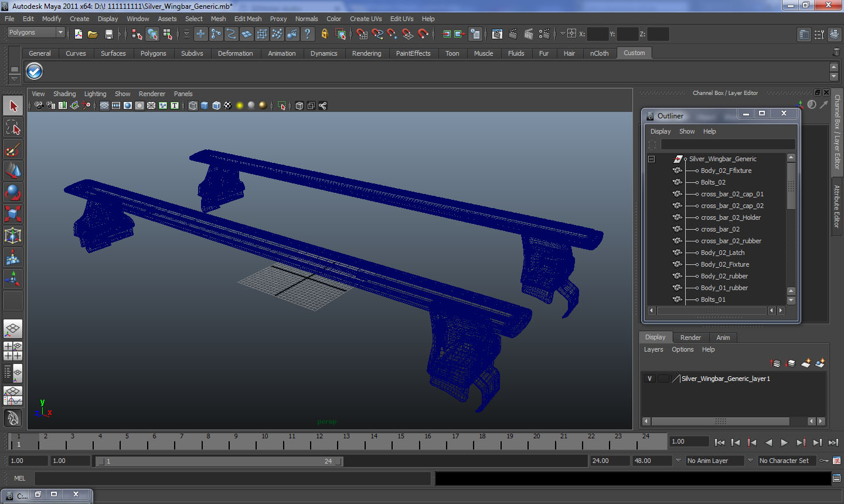Image resolution: width=844 pixels, height=504 pixels.
Task: Click the MEL command line input
Action: tap(233, 478)
